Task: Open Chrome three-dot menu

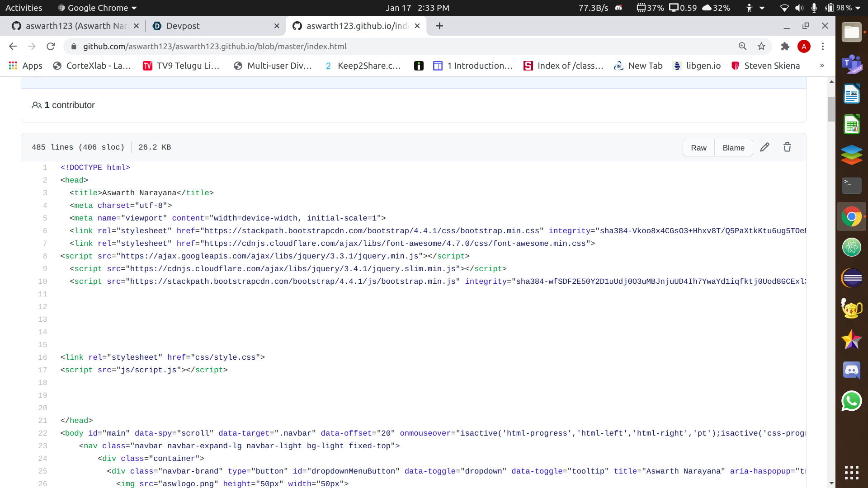Action: coord(823,46)
